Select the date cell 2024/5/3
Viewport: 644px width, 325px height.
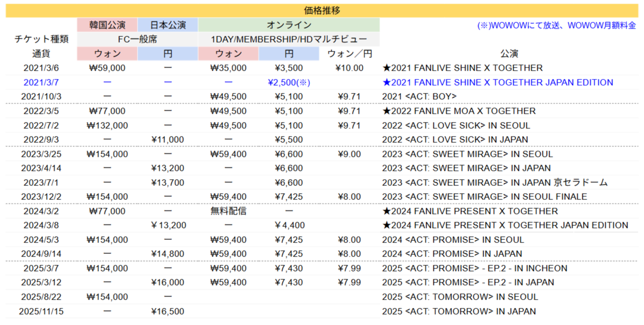click(x=42, y=240)
